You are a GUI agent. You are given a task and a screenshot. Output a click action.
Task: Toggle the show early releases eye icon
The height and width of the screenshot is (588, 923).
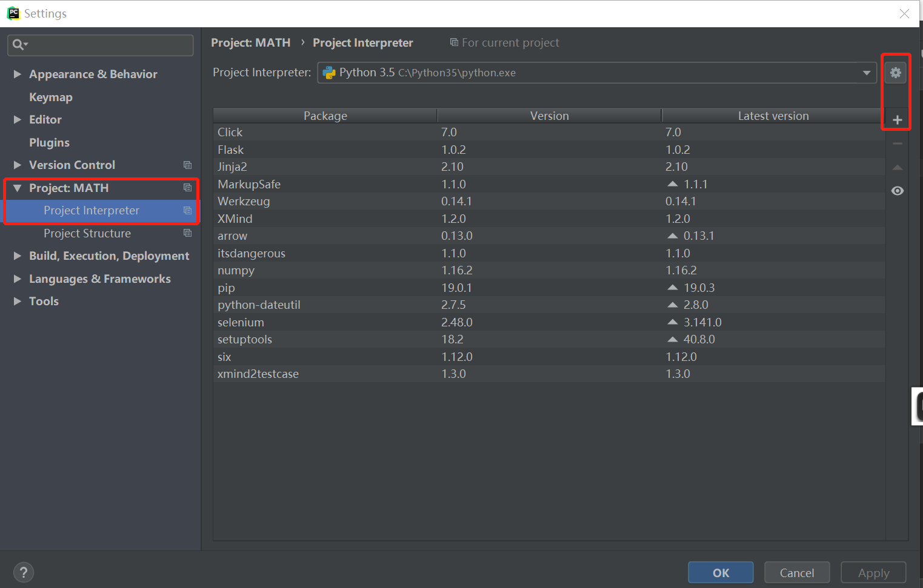pos(898,191)
